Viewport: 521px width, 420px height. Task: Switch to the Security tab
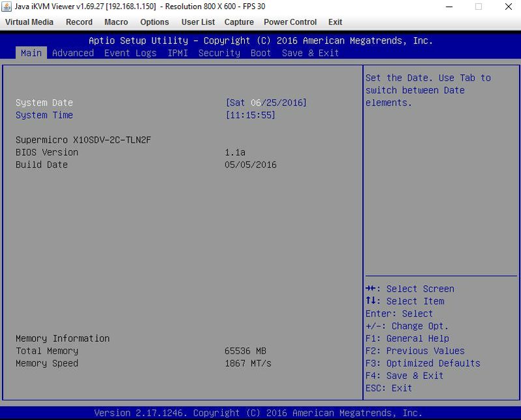(x=219, y=53)
